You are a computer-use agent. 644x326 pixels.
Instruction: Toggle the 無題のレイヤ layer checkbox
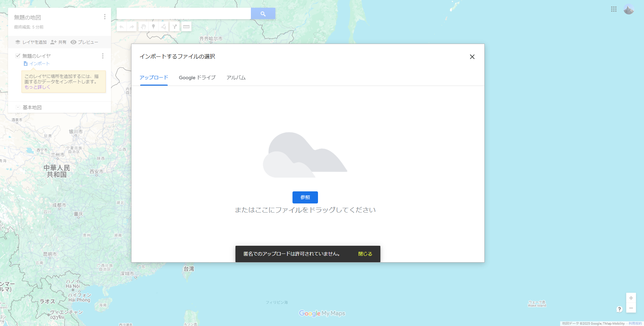click(18, 56)
